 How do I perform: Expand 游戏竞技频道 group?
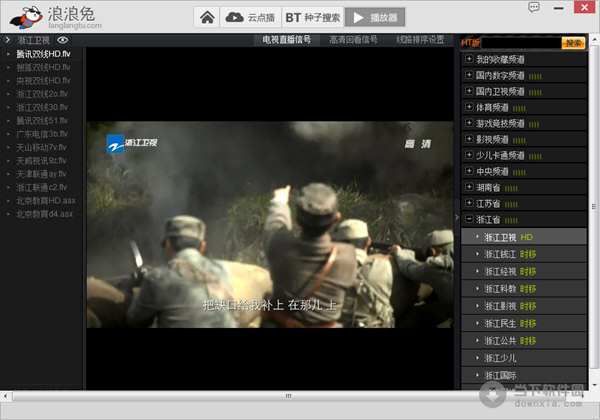[x=469, y=123]
